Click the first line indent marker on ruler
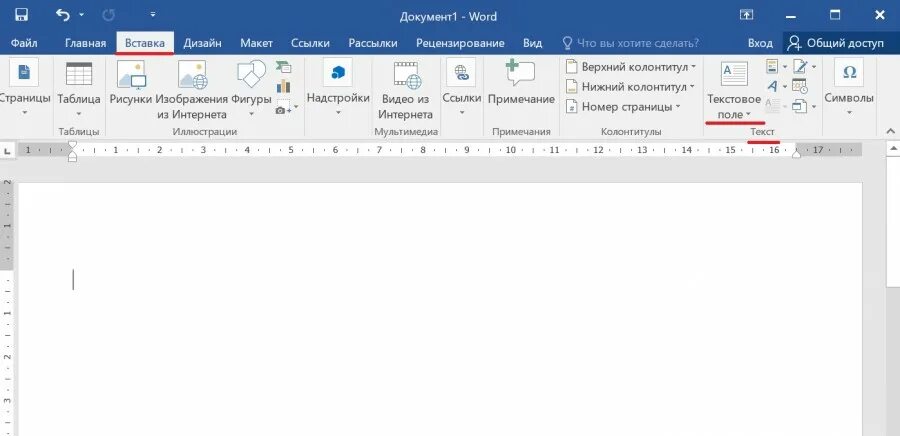The image size is (900, 436). point(72,146)
